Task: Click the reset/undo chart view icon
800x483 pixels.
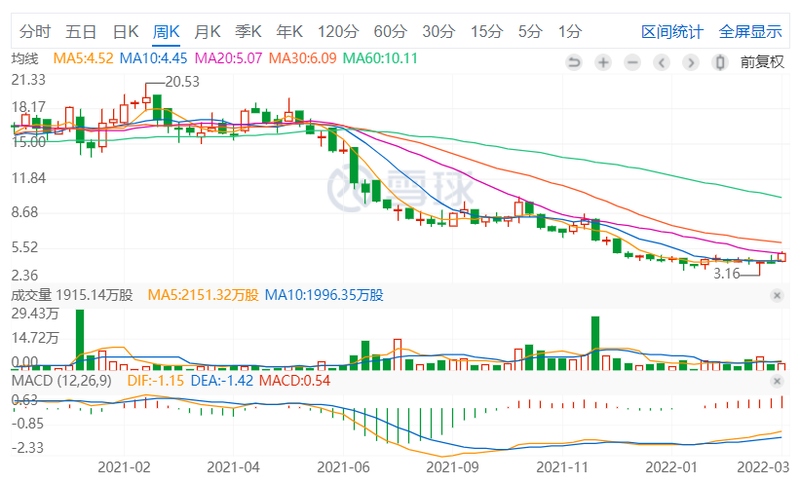Action: tap(574, 62)
